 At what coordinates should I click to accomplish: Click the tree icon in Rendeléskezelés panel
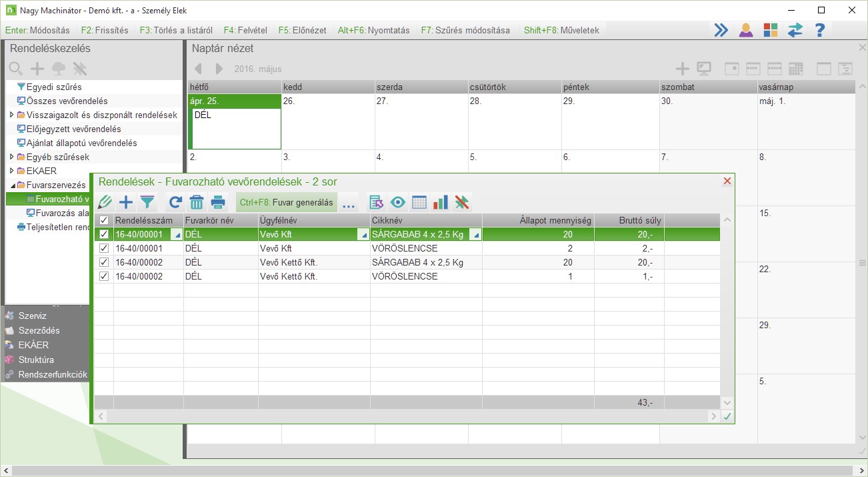59,69
